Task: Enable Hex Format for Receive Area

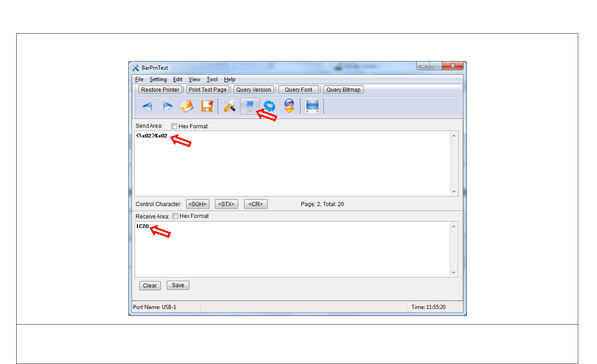Action: pos(175,216)
